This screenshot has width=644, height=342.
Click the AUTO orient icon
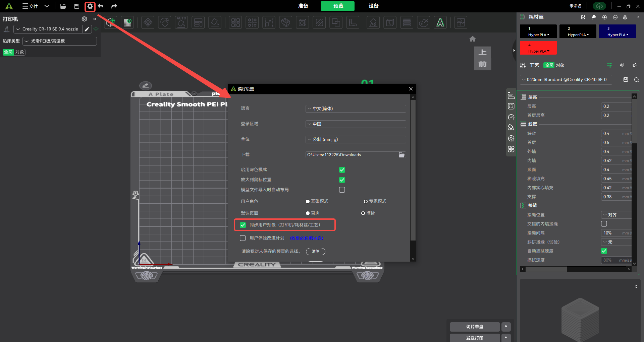click(181, 22)
